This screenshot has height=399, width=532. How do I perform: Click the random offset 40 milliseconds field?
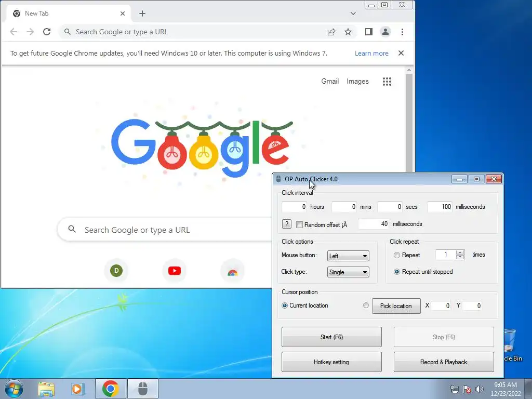click(x=373, y=224)
